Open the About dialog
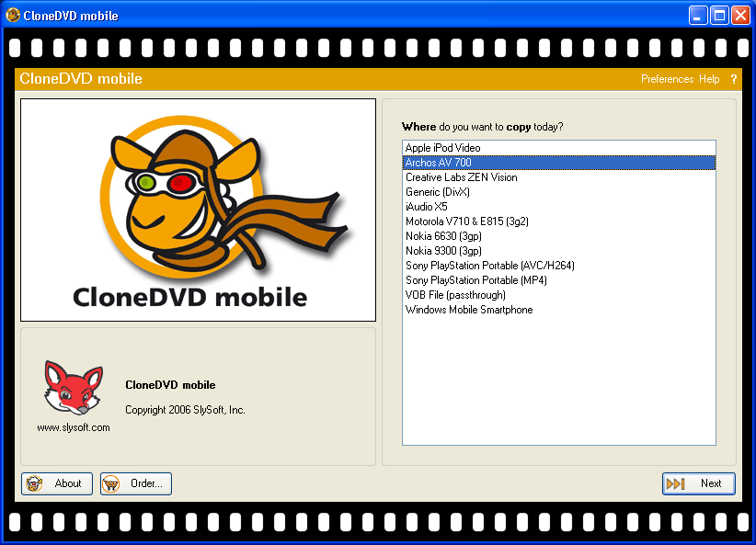Viewport: 756px width, 545px height. point(57,483)
